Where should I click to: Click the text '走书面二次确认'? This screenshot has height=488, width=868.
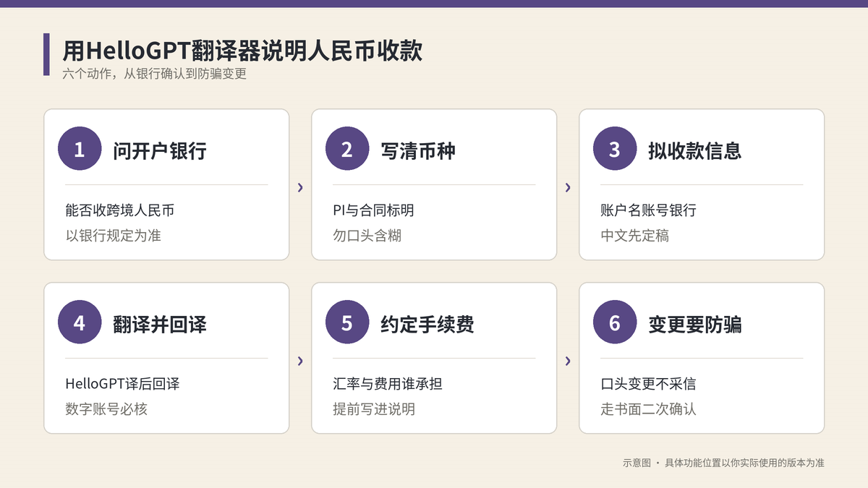coord(648,409)
